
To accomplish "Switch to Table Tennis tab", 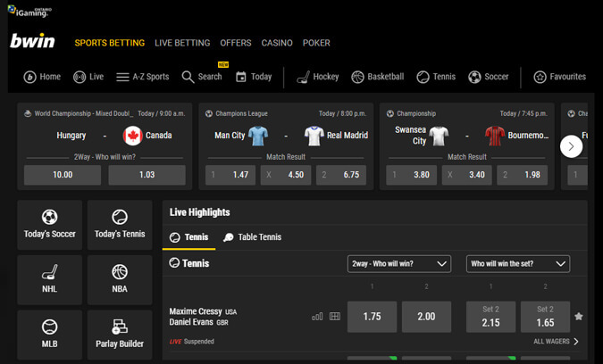I will click(252, 237).
